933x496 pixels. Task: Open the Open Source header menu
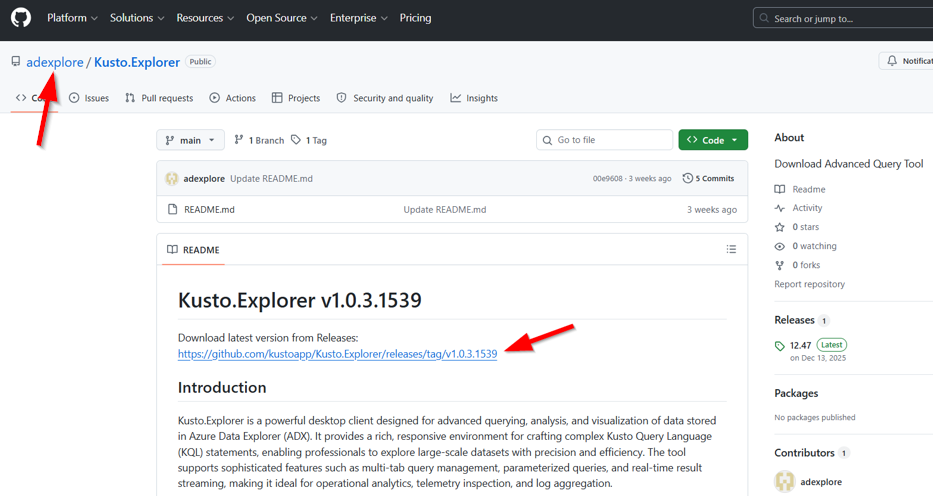[281, 18]
